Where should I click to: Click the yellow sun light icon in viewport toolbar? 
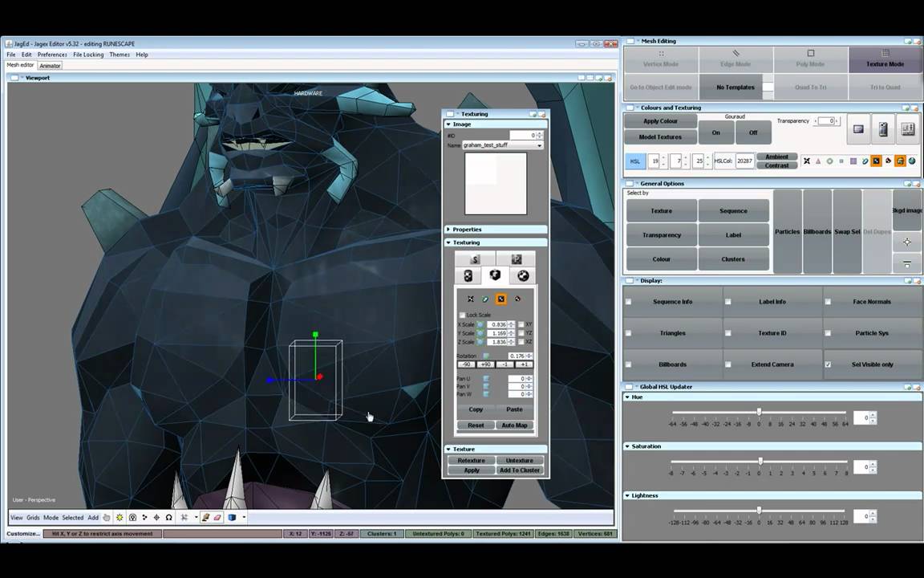pos(120,517)
